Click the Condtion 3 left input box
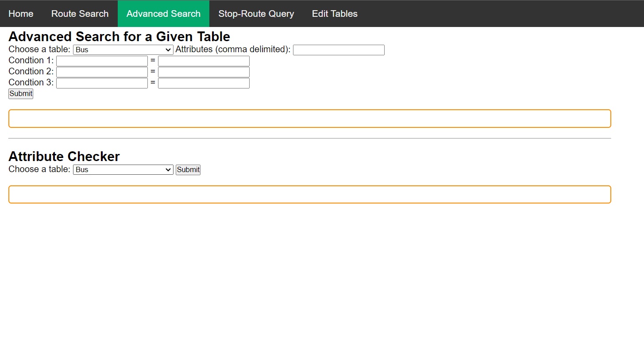 click(102, 83)
